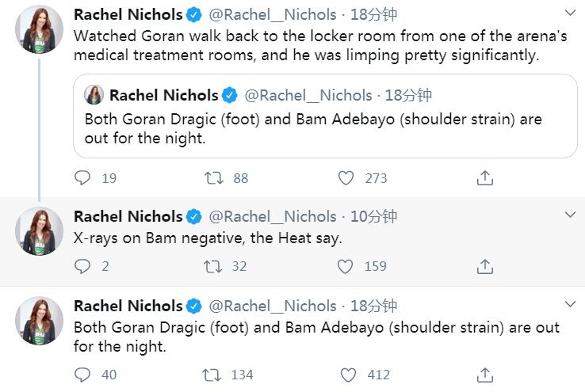Reply to the bottom tweet with 40 replies
Screen dimensions: 585x392
pyautogui.click(x=83, y=375)
